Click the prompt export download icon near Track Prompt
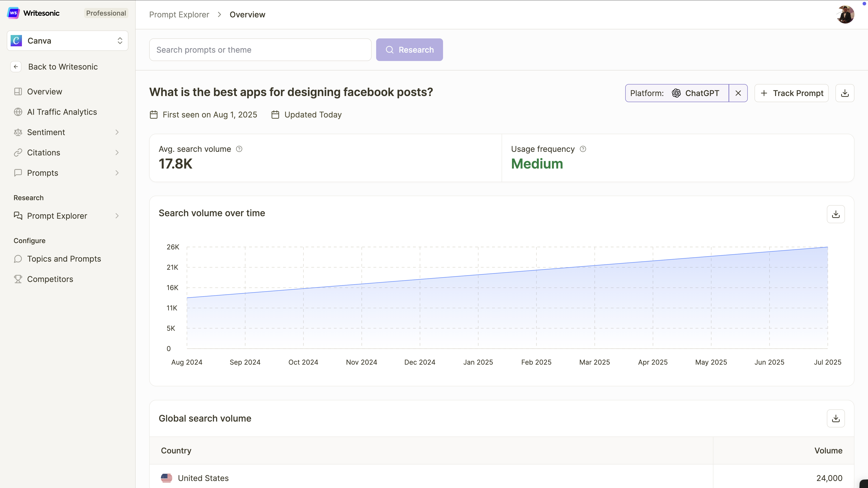Image resolution: width=868 pixels, height=488 pixels. coord(844,93)
